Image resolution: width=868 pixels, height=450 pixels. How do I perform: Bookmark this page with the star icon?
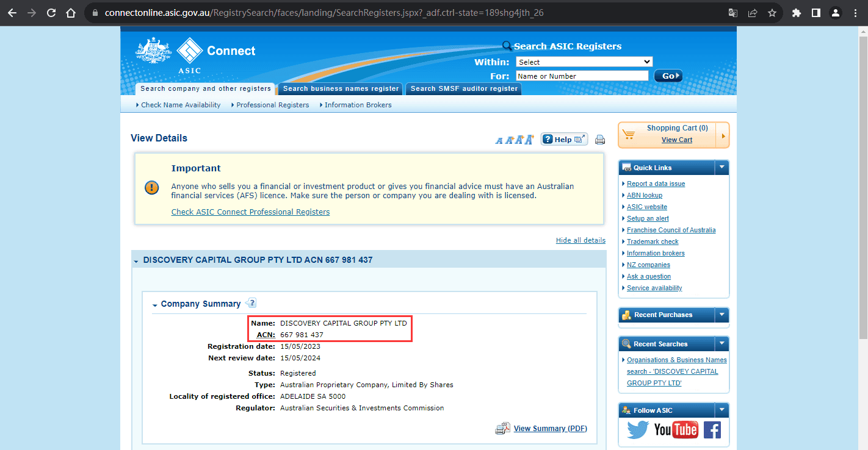pyautogui.click(x=772, y=13)
